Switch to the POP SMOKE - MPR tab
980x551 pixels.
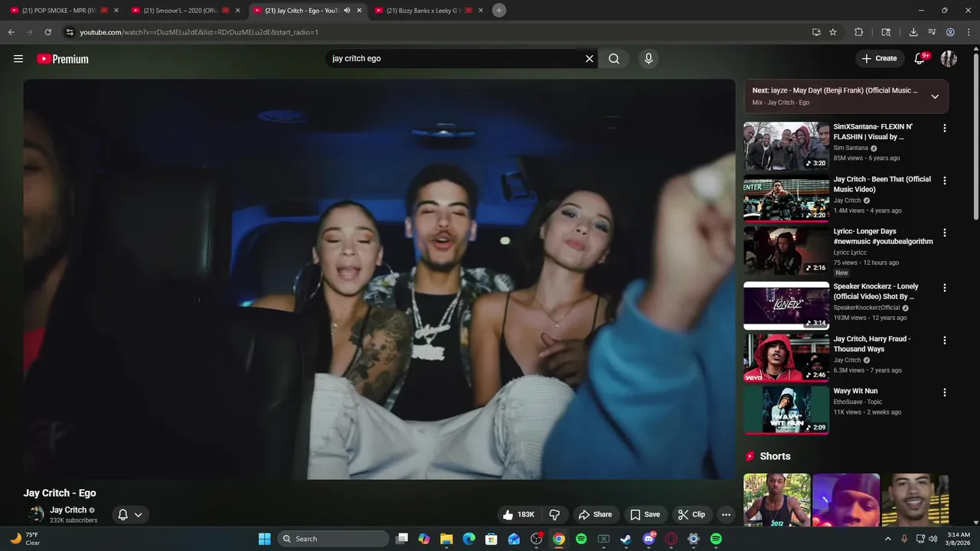57,11
